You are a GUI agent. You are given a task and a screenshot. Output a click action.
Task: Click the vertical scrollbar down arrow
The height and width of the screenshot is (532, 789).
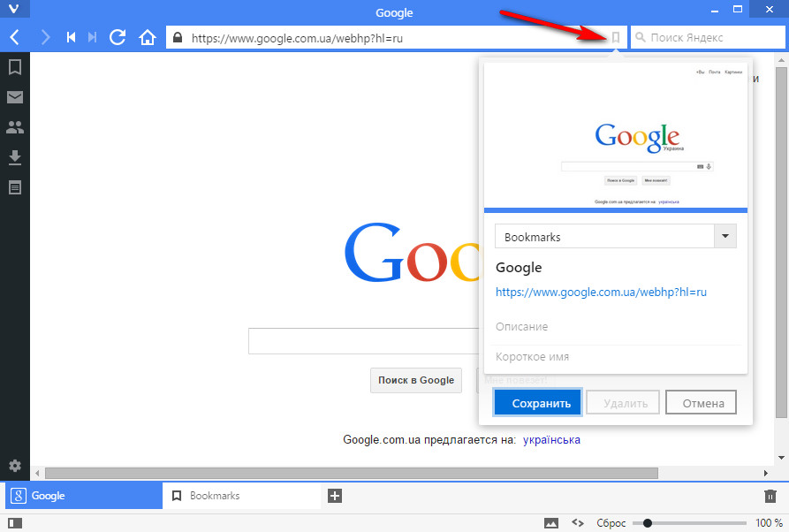point(781,458)
